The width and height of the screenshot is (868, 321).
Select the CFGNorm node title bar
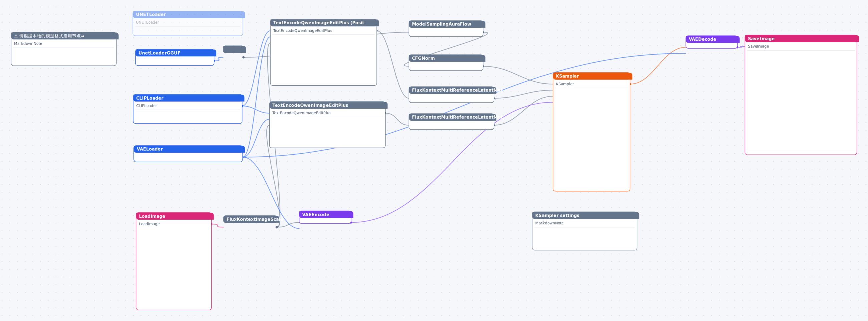click(447, 58)
